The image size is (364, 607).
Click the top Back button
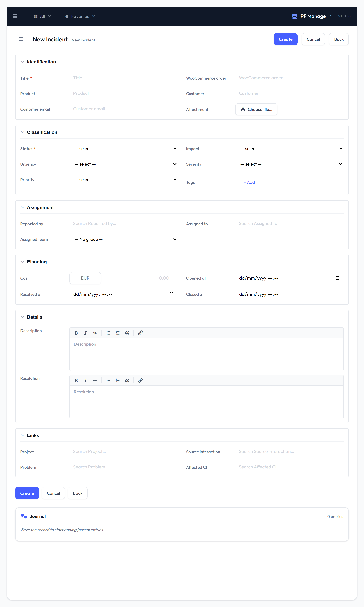pos(339,39)
